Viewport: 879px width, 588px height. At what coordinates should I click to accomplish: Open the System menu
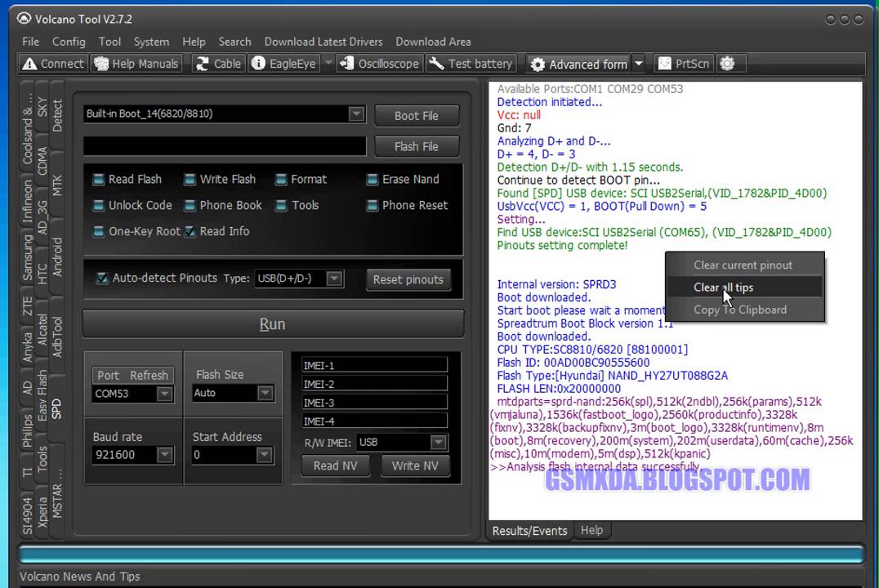151,42
